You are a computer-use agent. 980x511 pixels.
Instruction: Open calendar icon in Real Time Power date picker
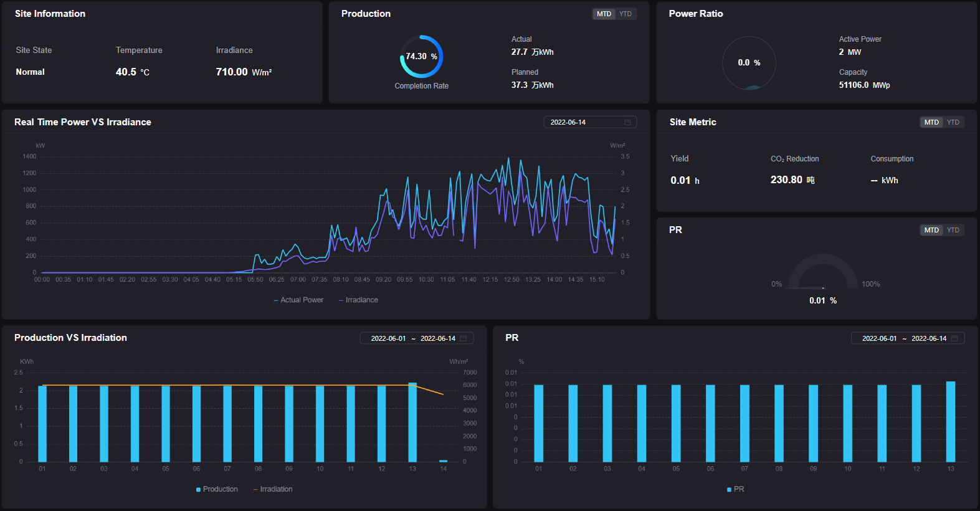coord(627,122)
